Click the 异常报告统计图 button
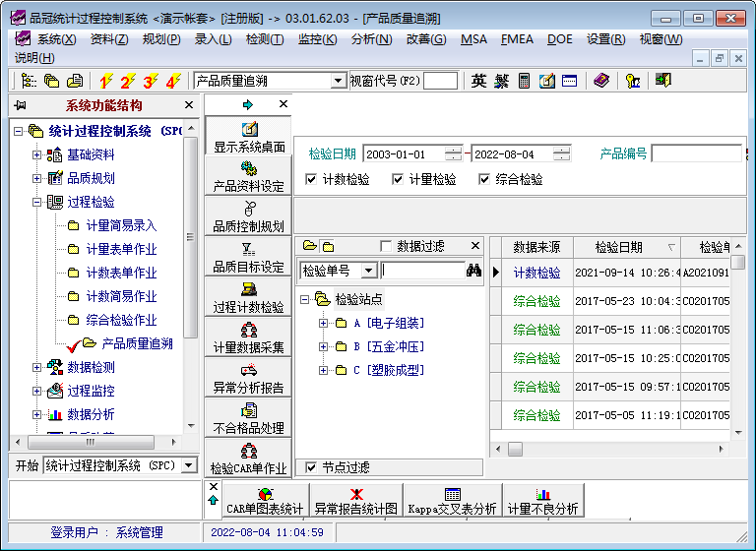This screenshot has height=551, width=756. point(356,501)
